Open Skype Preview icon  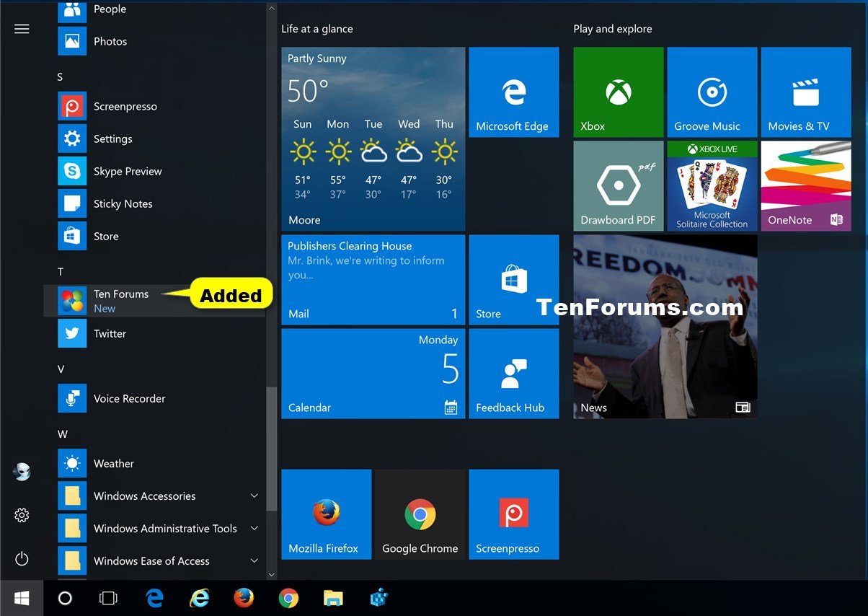[72, 171]
